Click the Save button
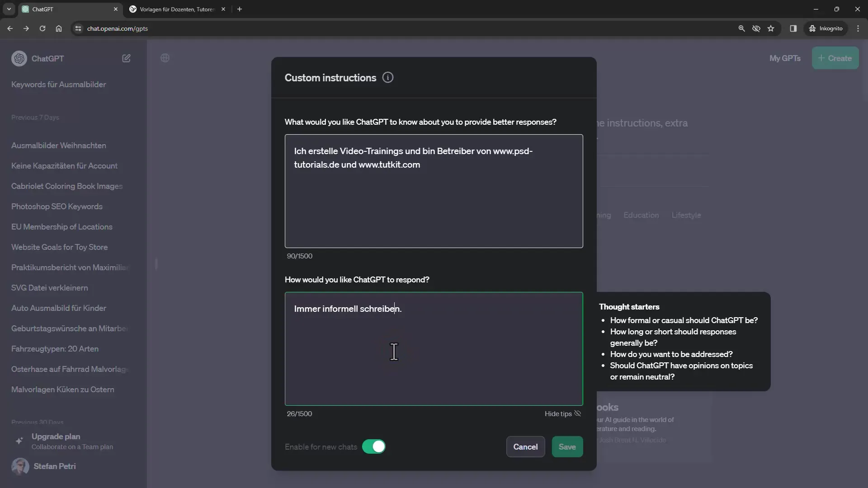This screenshot has width=868, height=488. point(567,446)
